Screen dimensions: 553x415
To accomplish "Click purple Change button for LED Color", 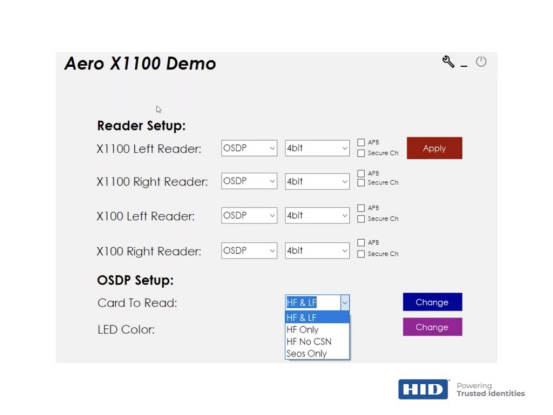I will tap(432, 327).
